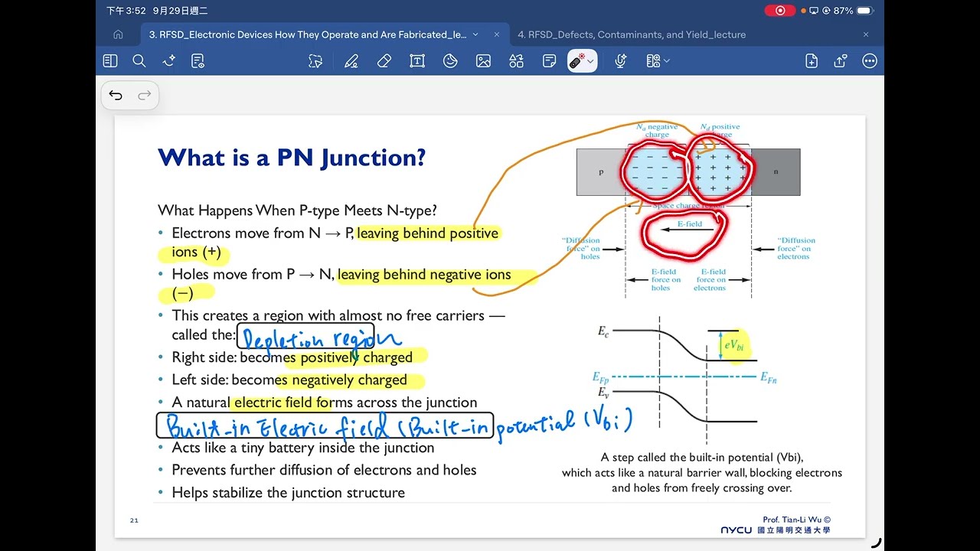Insert an image with Photo tool

pos(483,61)
